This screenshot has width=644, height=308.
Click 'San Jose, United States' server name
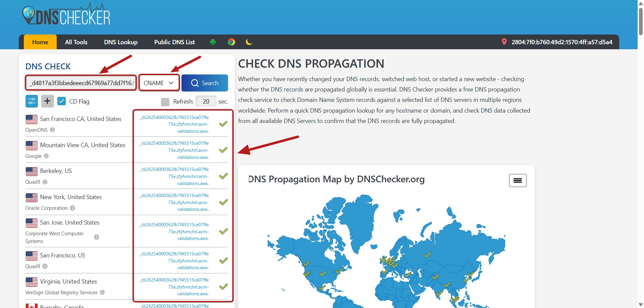tap(70, 223)
